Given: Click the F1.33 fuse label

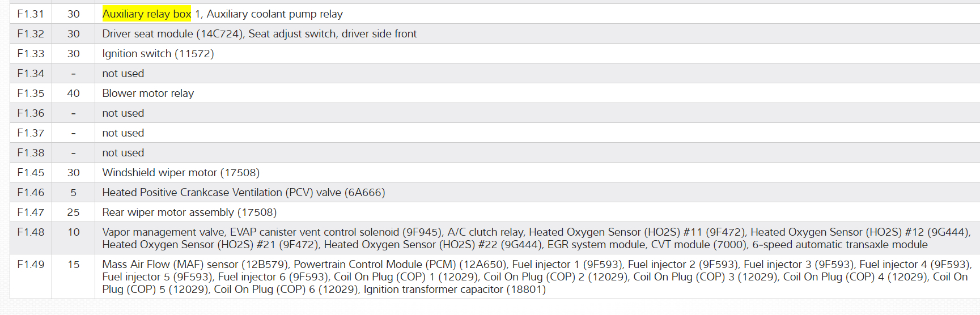Looking at the screenshot, I should point(31,54).
